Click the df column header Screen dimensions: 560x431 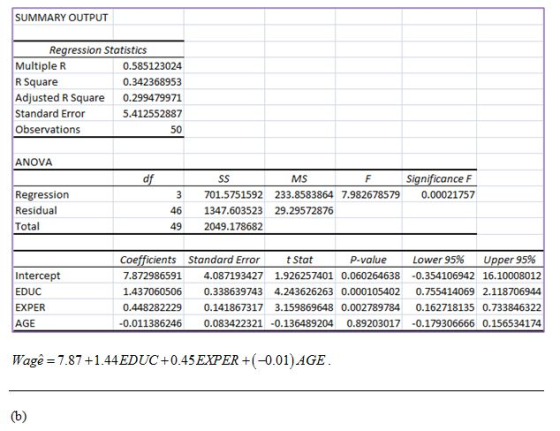click(x=148, y=179)
